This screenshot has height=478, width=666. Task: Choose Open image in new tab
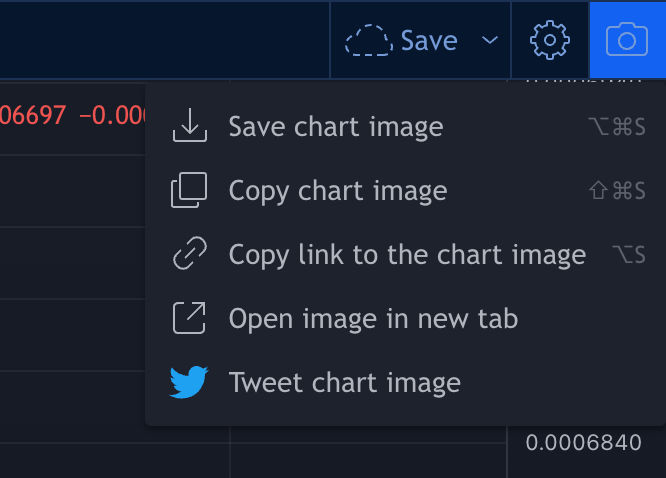click(373, 319)
